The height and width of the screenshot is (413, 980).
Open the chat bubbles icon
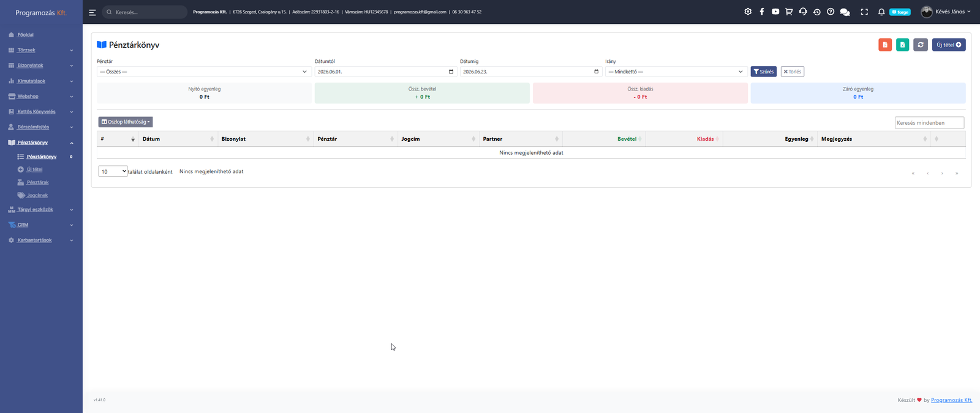click(845, 12)
